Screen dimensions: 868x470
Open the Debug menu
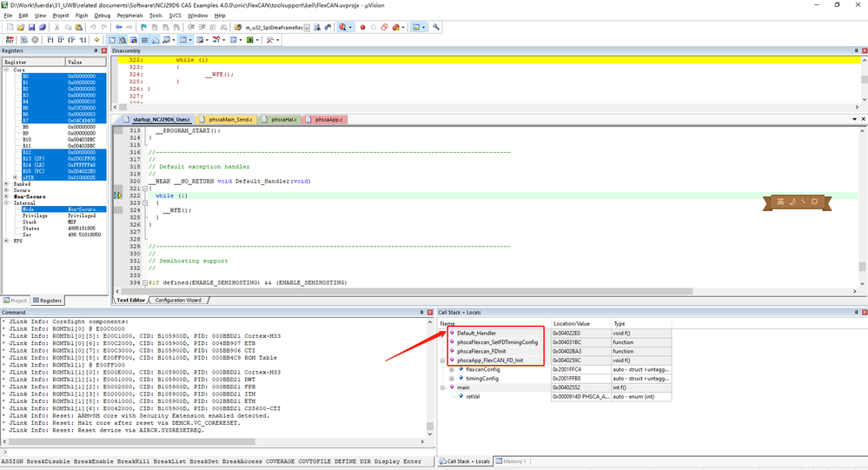(102, 16)
